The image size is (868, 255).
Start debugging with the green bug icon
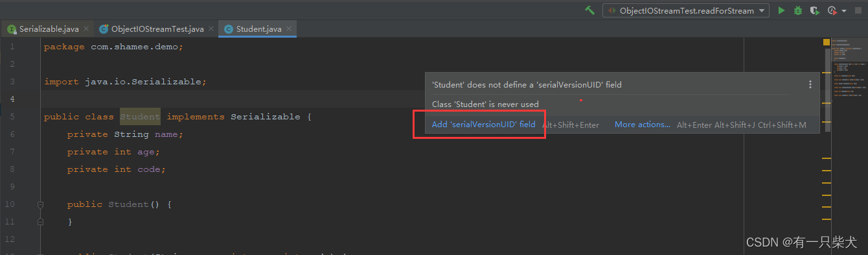coord(798,10)
